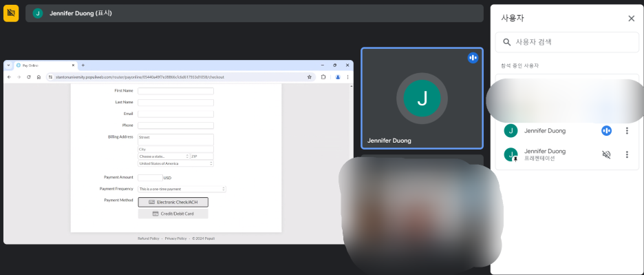This screenshot has height=275, width=644.
Task: Open a new browser tab with plus
Action: point(83,65)
